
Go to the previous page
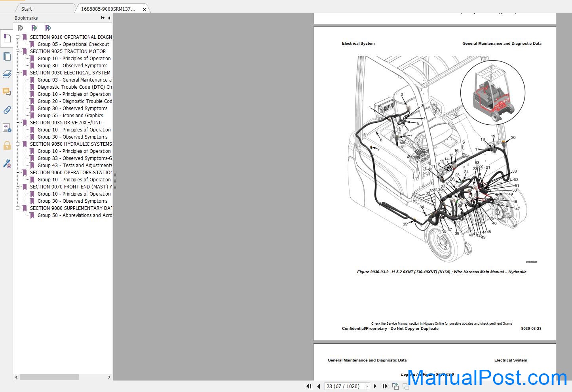[x=319, y=386]
